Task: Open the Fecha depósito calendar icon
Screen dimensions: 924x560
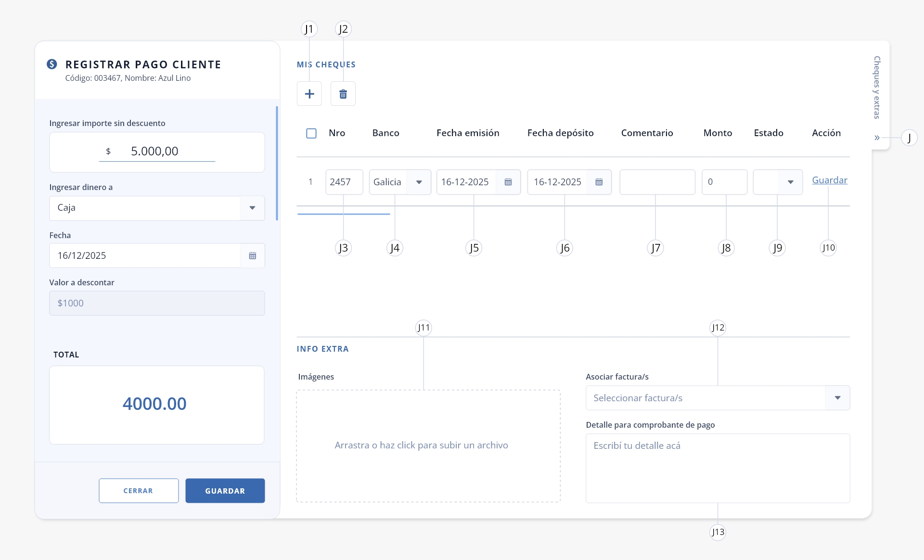Action: click(599, 182)
